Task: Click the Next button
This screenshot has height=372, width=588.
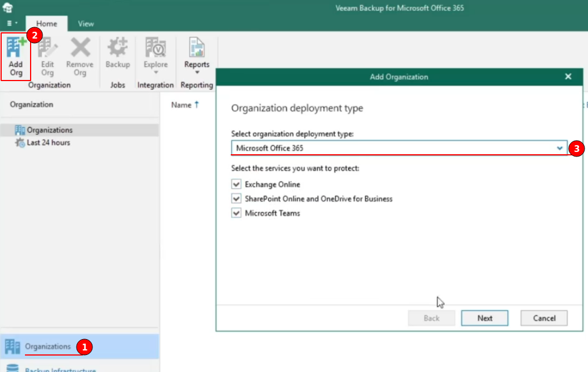Action: (x=484, y=318)
